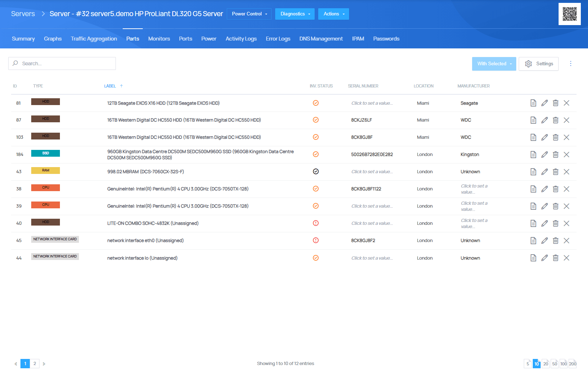Go to DNS Management tab
Screen dimensions: 588x374
(321, 39)
